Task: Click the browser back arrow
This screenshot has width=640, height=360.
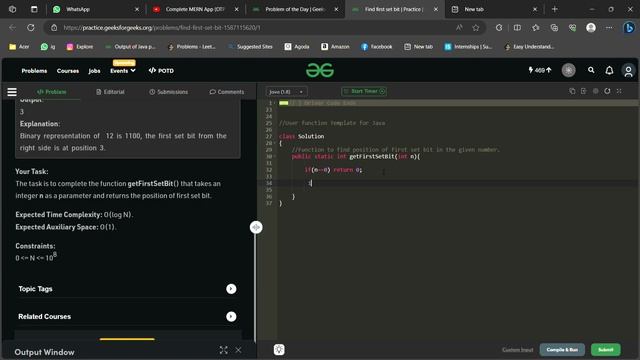Action: point(12,27)
